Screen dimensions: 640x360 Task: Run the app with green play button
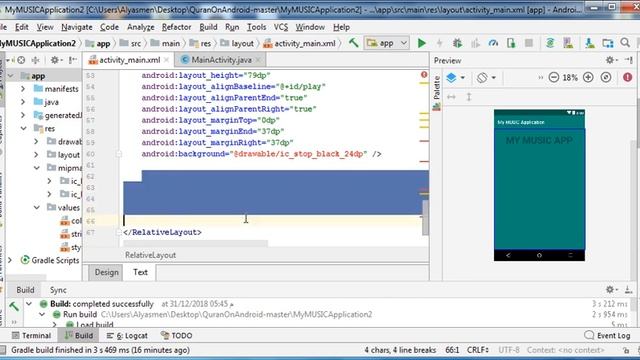(422, 43)
